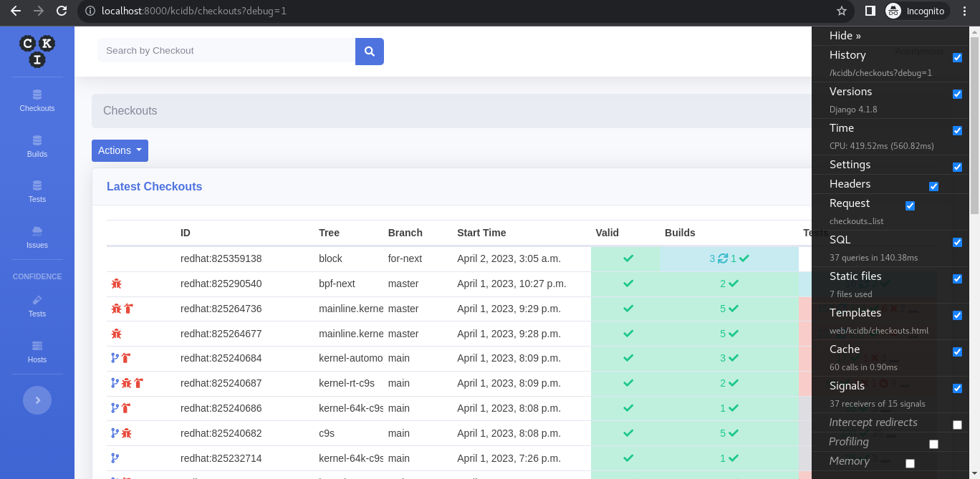The image size is (980, 479).
Task: Open the Issues sidebar icon
Action: coord(37,237)
